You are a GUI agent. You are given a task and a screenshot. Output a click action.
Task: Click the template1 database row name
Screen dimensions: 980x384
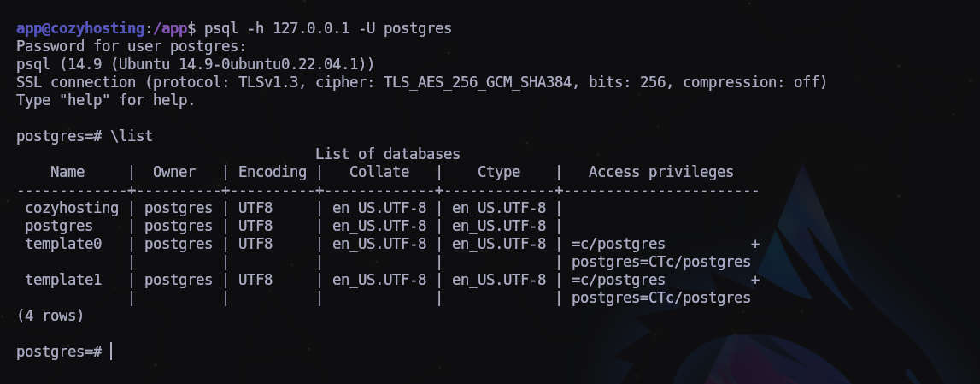tap(63, 280)
